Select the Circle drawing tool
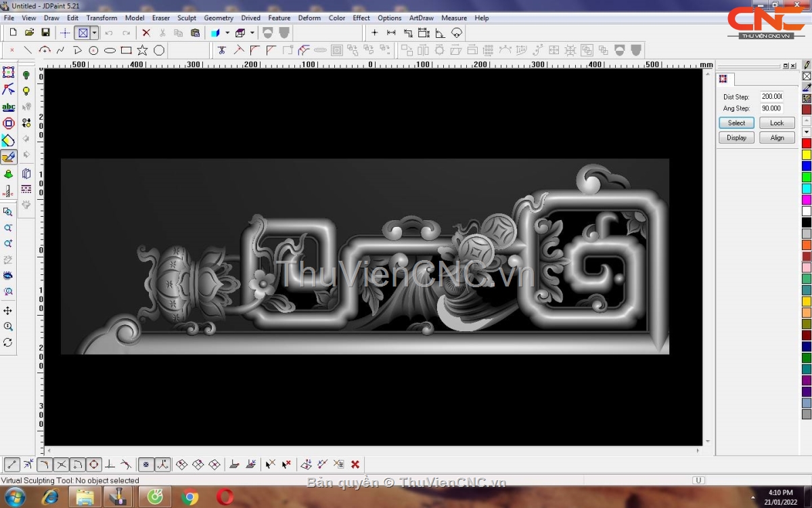The image size is (812, 508). point(93,50)
